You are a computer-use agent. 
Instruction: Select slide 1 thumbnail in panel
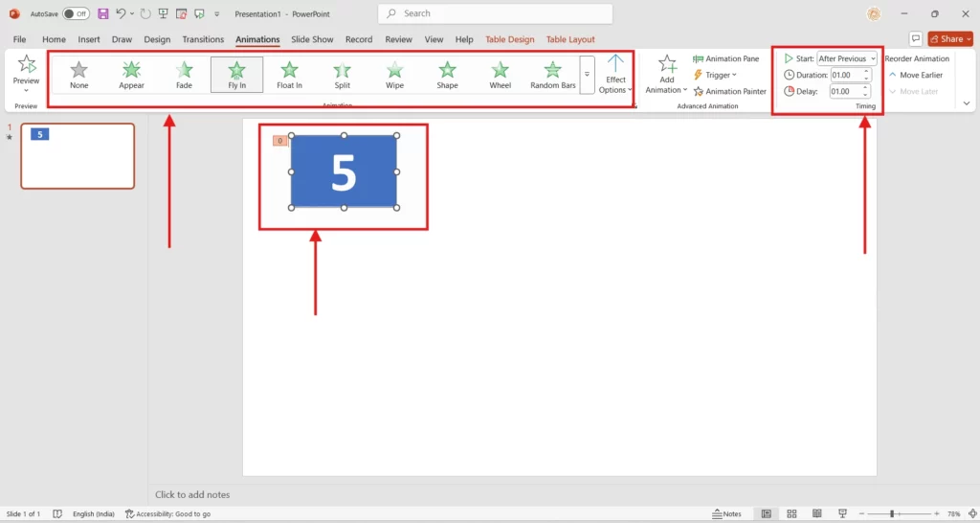pos(78,156)
